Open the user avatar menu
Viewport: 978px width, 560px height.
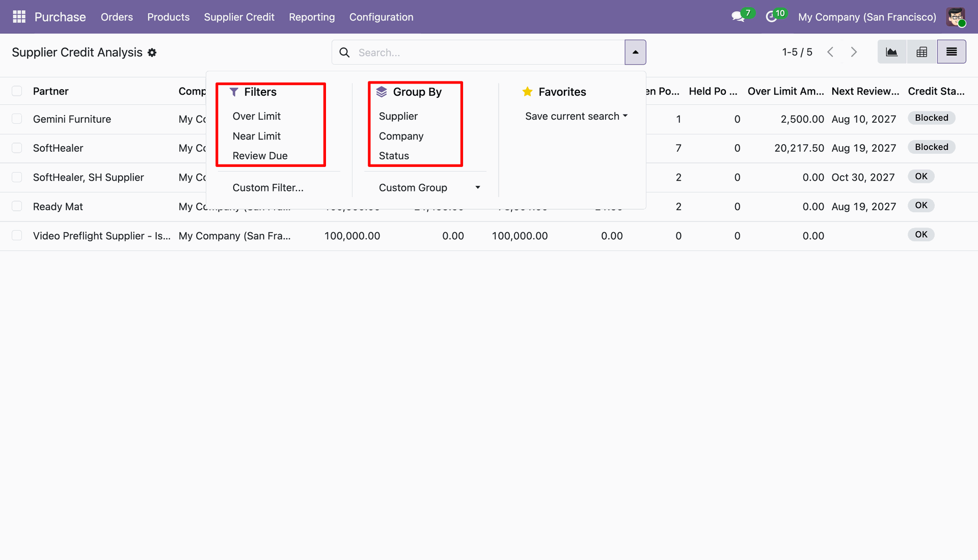coord(956,17)
